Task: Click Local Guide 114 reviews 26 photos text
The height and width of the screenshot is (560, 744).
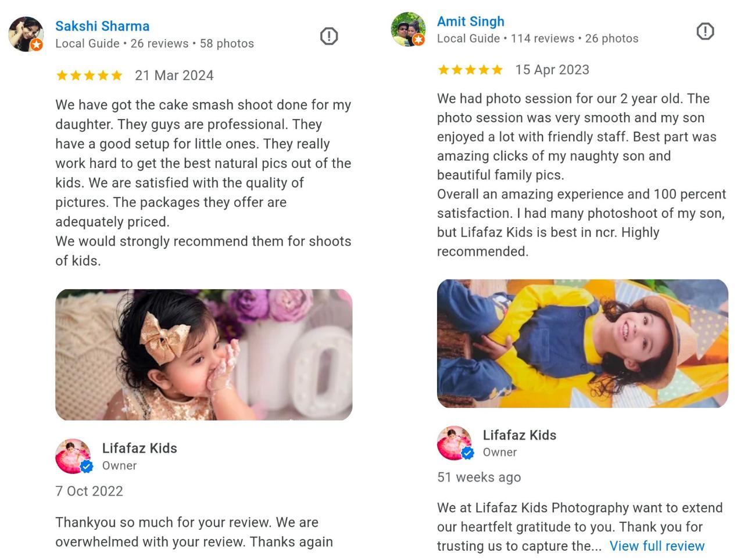Action: click(x=538, y=38)
